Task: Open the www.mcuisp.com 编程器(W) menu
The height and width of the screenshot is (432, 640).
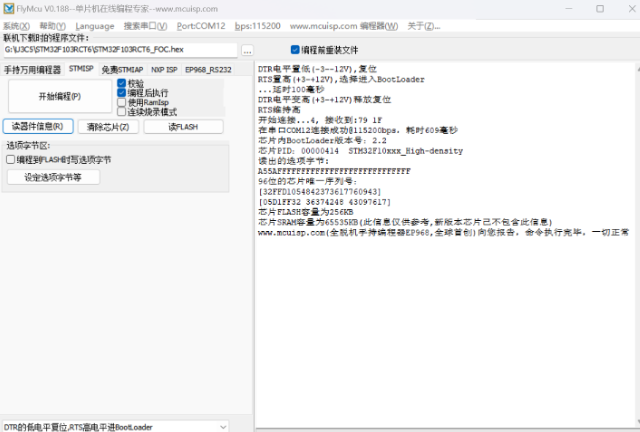Action: coord(344,26)
